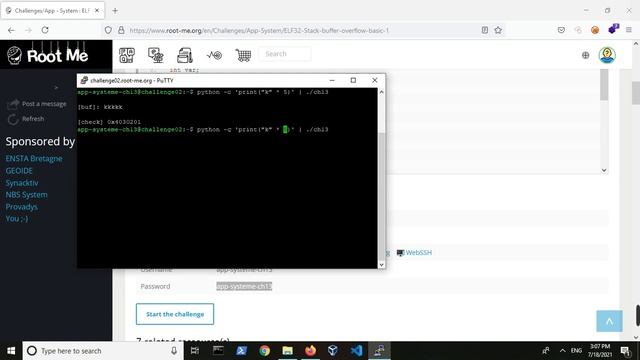
Task: Click the purple extension icon in toolbar
Action: pos(613,29)
